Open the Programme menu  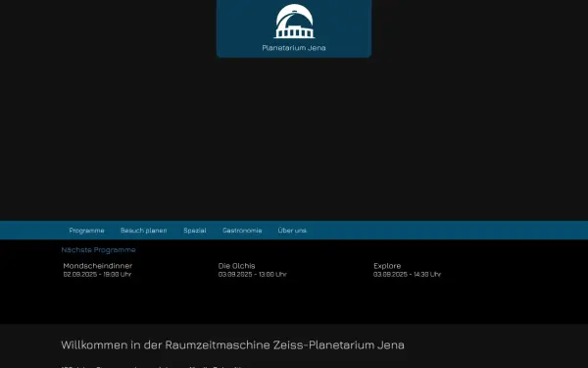[86, 231]
